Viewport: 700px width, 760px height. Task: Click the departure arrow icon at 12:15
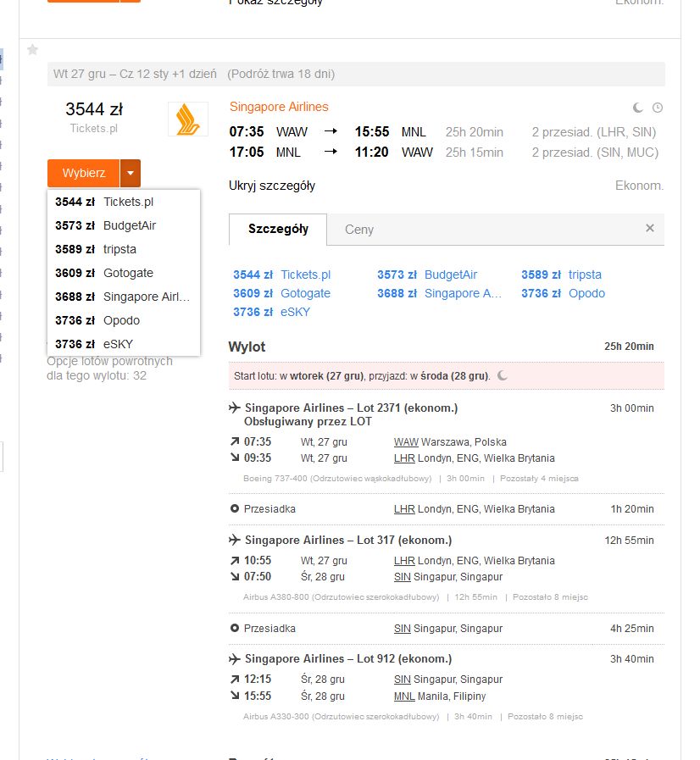click(x=235, y=679)
